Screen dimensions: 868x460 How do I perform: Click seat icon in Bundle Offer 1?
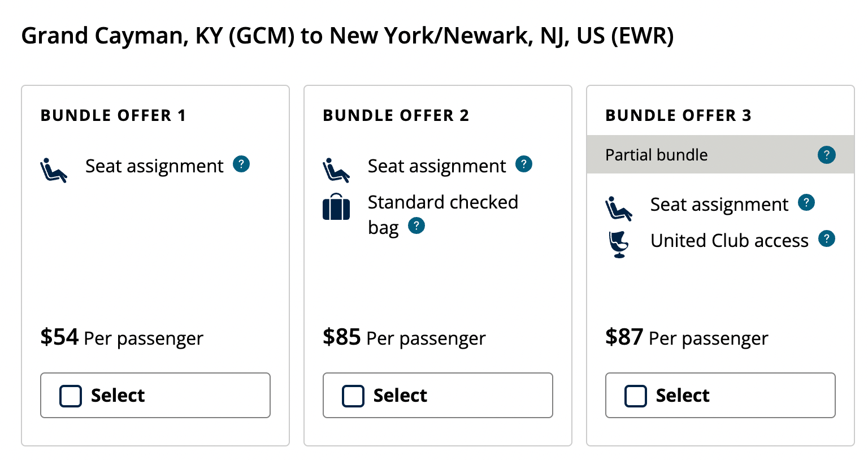click(54, 170)
